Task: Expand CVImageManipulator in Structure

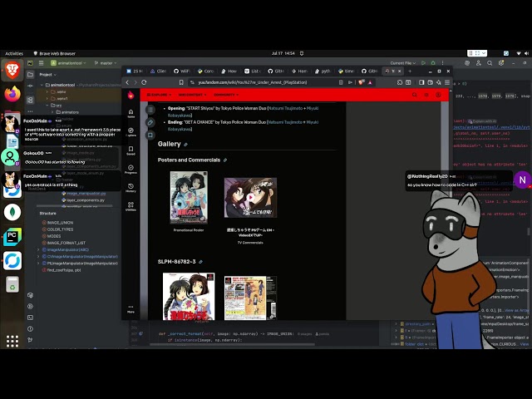Action: pyautogui.click(x=38, y=257)
